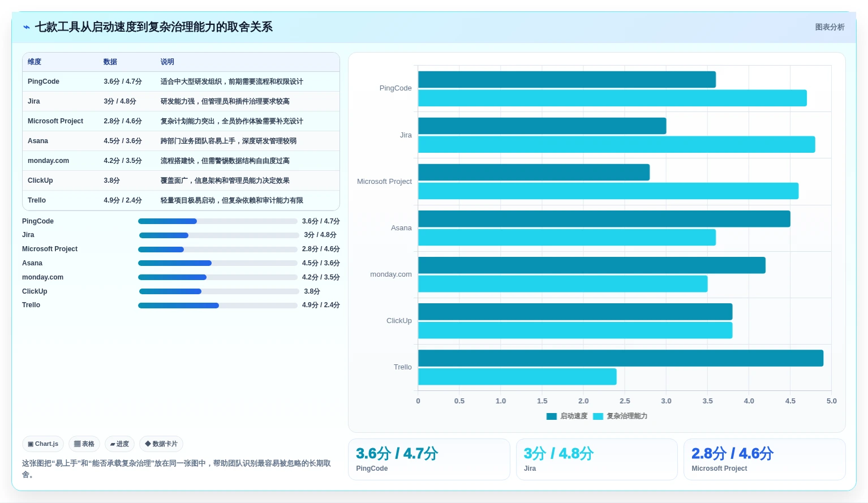
Task: Click the 2.5 x-axis tick label
Action: [625, 401]
